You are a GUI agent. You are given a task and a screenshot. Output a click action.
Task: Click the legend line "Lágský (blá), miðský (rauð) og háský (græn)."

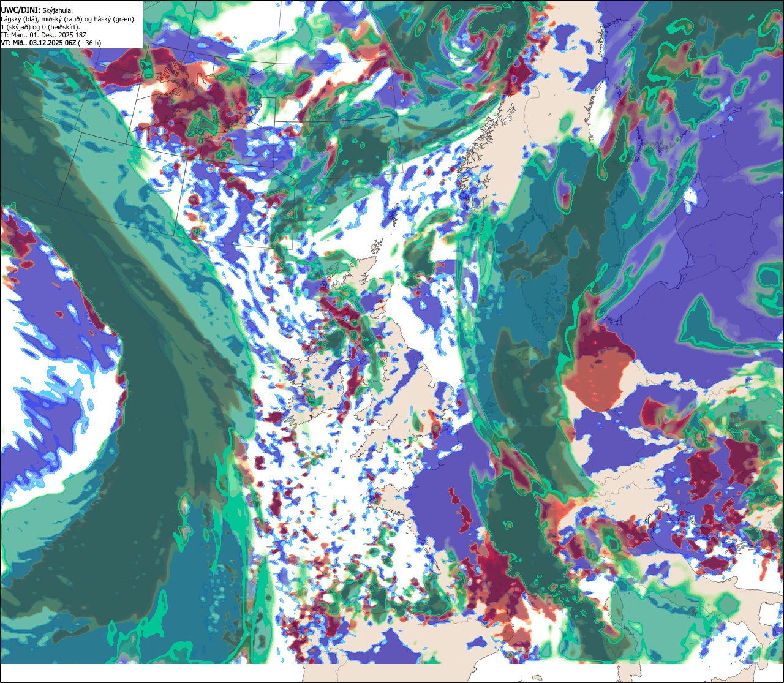tap(69, 19)
